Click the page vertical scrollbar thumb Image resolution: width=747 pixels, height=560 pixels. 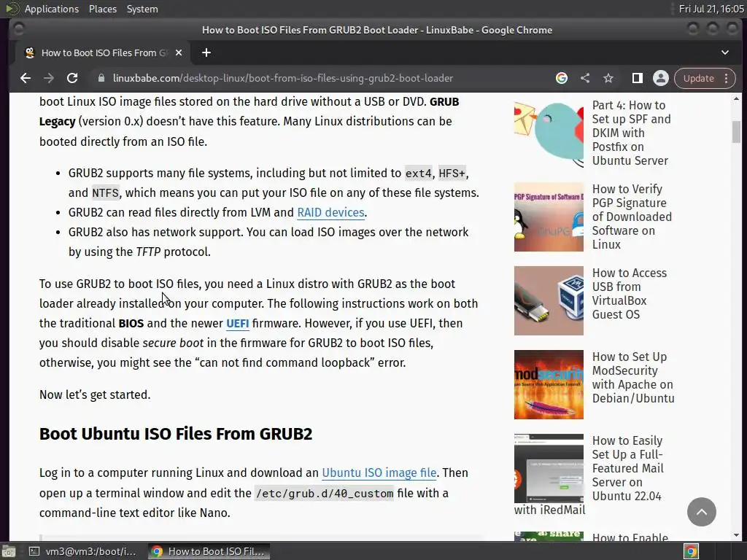736,132
